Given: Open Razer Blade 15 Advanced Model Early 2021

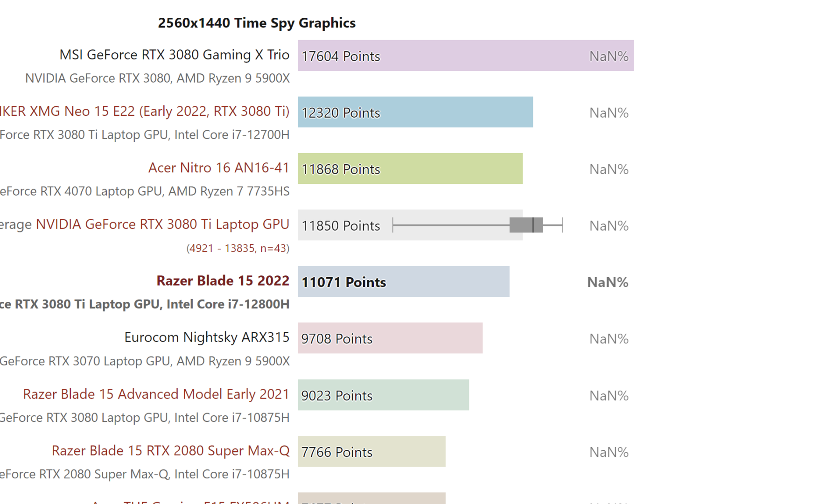Looking at the screenshot, I should coord(156,394).
